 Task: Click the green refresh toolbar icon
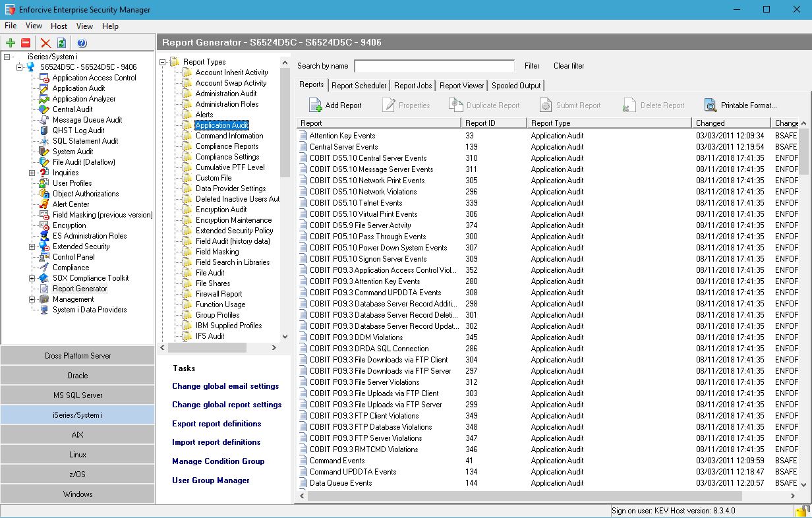point(61,43)
